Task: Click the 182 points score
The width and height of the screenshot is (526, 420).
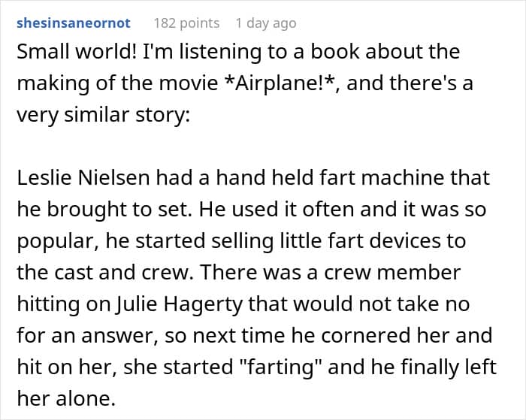Action: [x=186, y=23]
